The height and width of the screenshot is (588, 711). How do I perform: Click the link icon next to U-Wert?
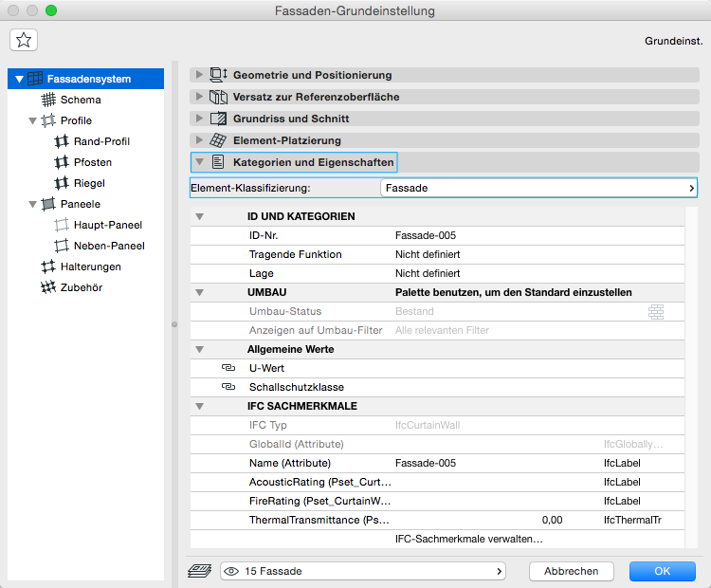pos(228,368)
